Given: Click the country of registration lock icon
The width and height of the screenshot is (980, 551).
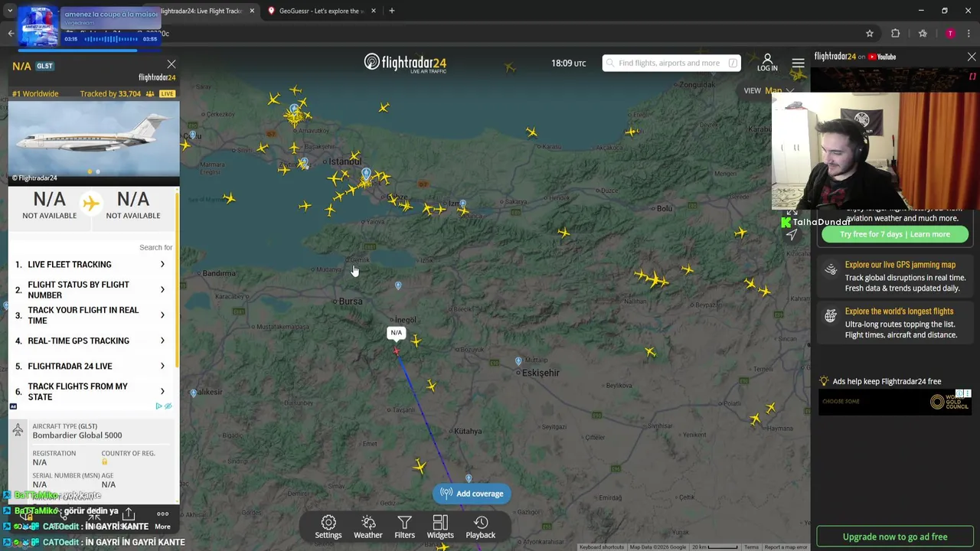Looking at the screenshot, I should click(105, 461).
